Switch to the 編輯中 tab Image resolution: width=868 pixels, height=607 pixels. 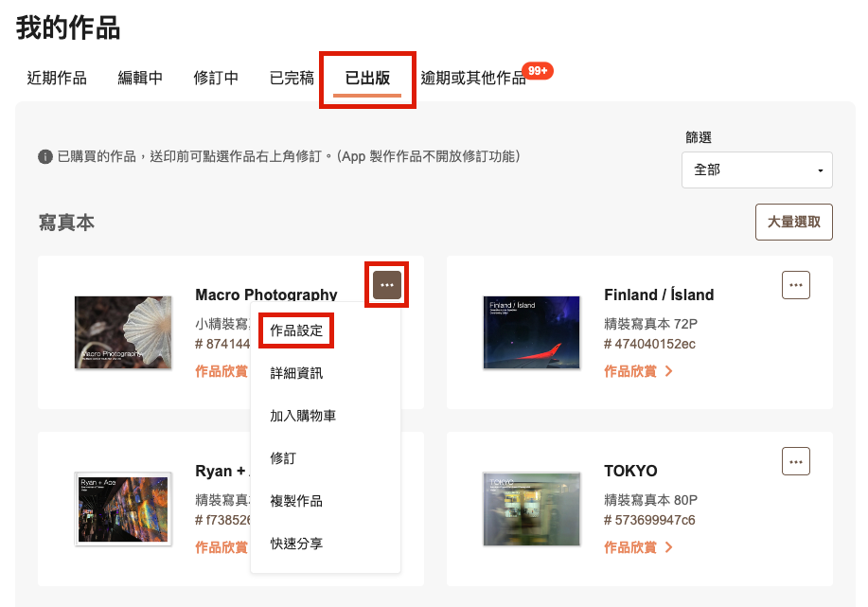(x=140, y=78)
